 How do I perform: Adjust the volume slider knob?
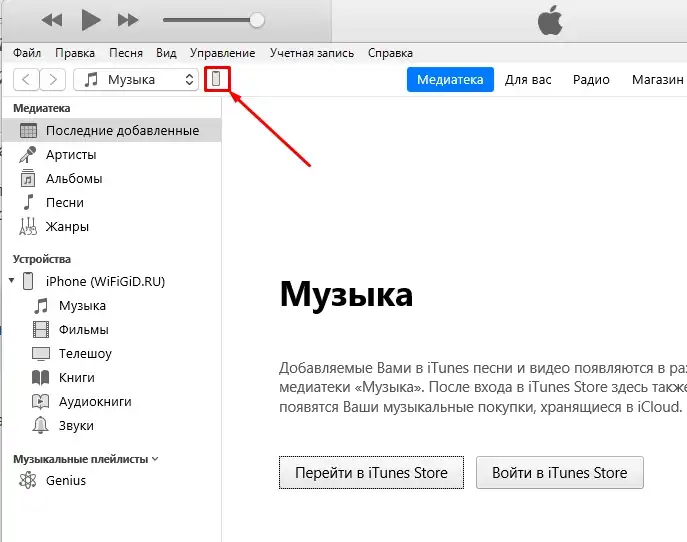point(257,20)
